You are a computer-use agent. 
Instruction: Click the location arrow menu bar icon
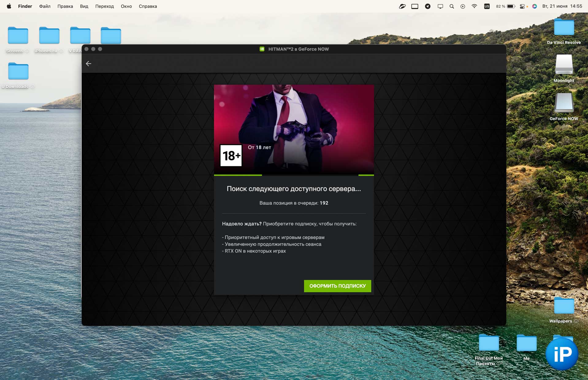tap(428, 6)
